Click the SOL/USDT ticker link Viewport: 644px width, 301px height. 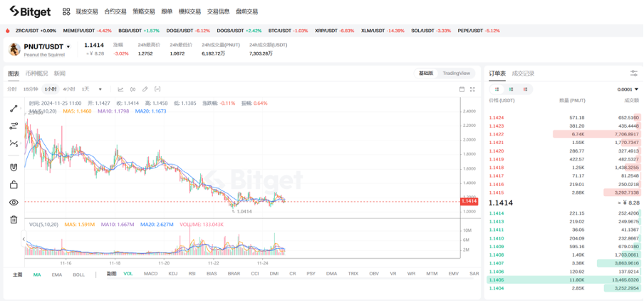[x=431, y=31]
